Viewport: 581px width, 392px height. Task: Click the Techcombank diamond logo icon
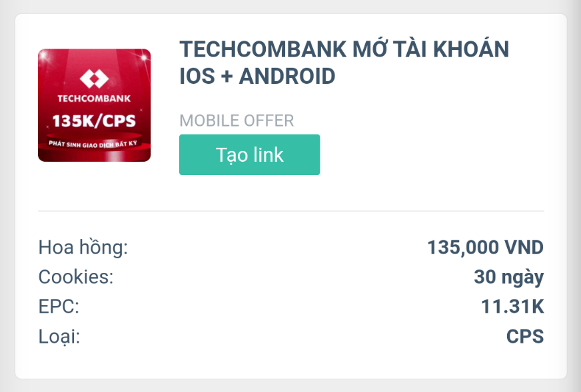pyautogui.click(x=94, y=79)
